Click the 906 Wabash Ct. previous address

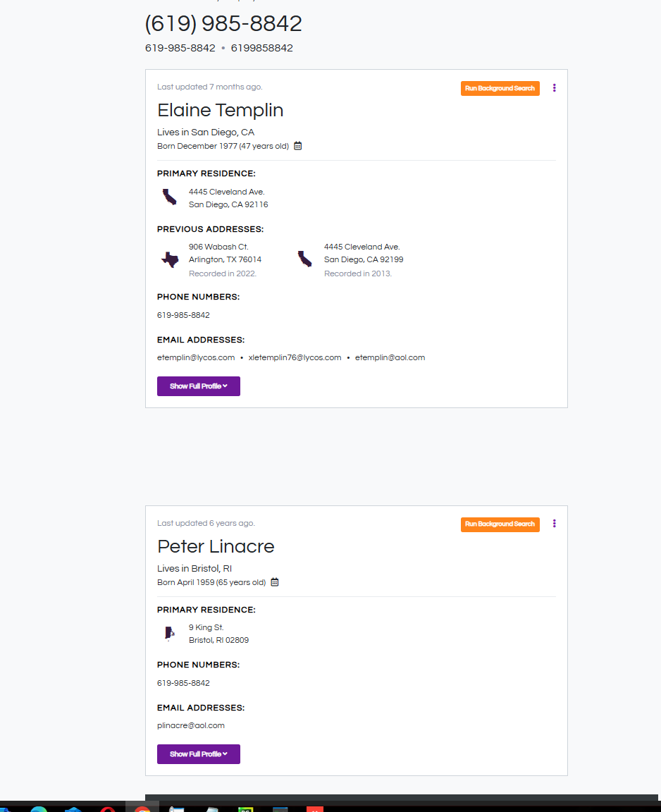(x=218, y=247)
